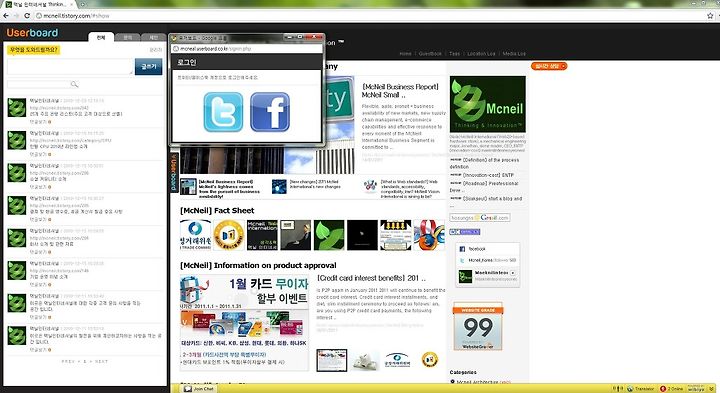Screen dimensions: 720x393
Task: Open the Join Chat icon in bottom bar
Action: 187,388
